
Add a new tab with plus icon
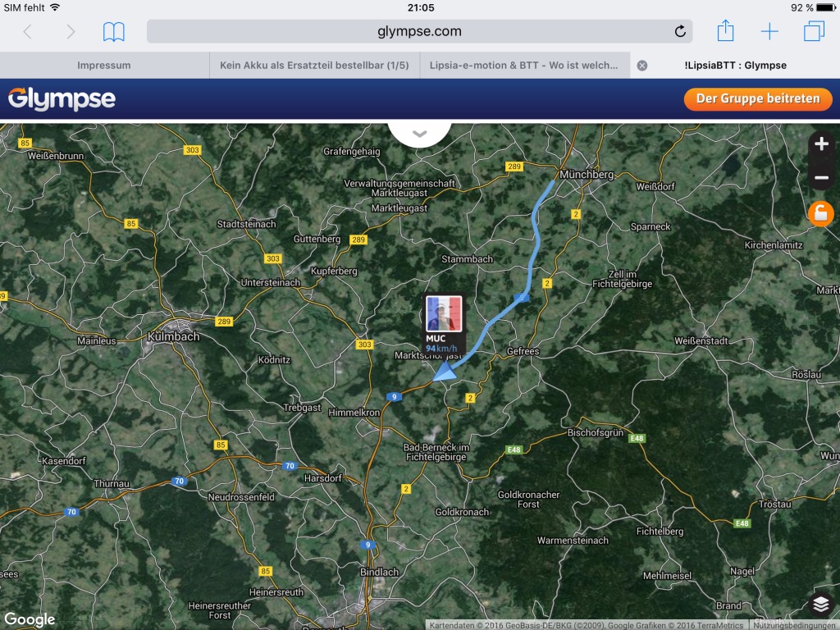pyautogui.click(x=769, y=32)
